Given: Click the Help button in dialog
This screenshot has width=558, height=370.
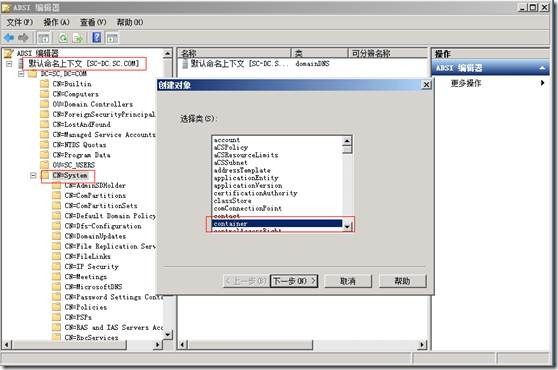Looking at the screenshot, I should (x=402, y=281).
